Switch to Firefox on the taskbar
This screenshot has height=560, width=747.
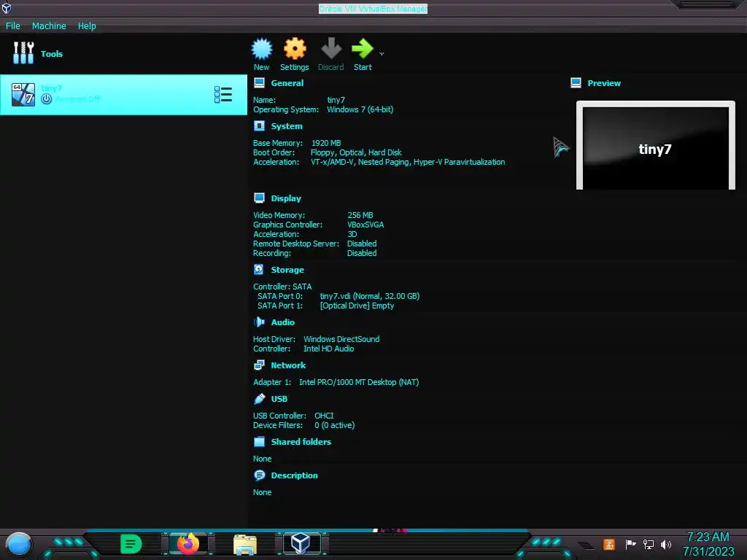[x=188, y=544]
